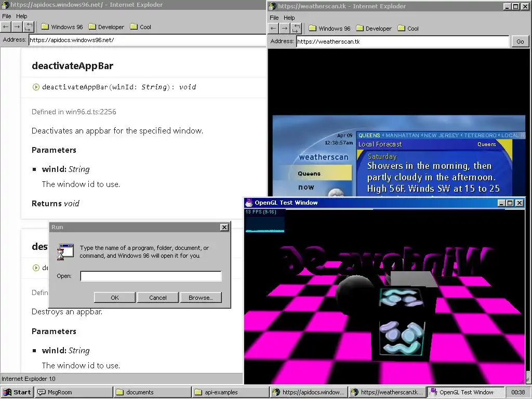
Task: Switch to api-examples on taskbar
Action: point(231,392)
